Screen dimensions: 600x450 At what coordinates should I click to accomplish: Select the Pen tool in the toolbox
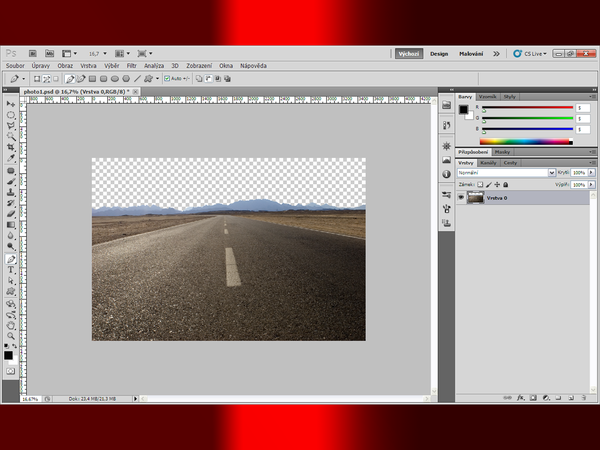pos(10,259)
